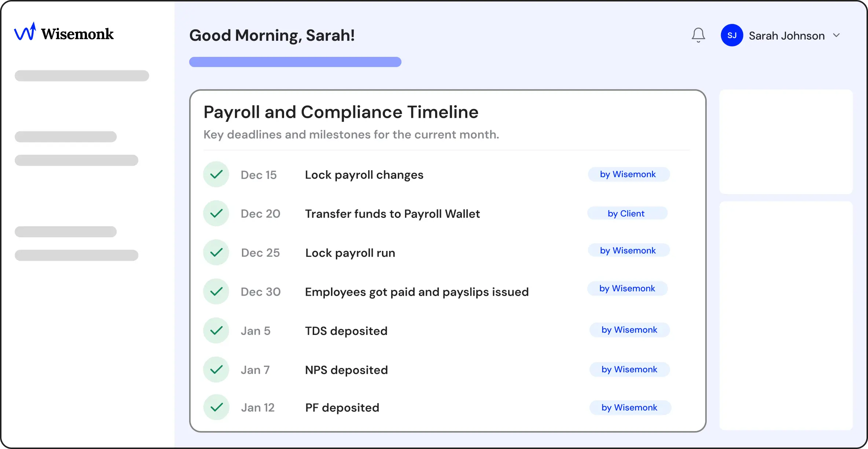This screenshot has height=449, width=868.
Task: Select the Dec 15 date
Action: tap(258, 175)
